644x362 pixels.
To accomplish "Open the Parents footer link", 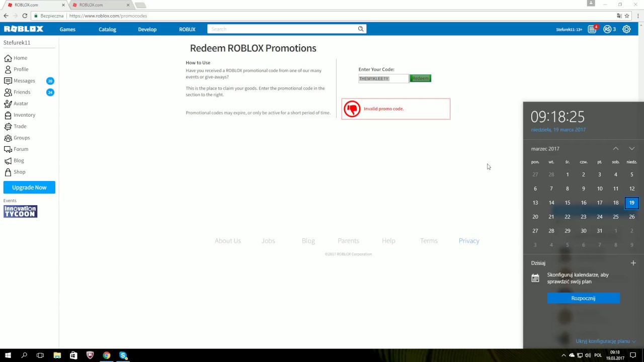I will tap(348, 241).
